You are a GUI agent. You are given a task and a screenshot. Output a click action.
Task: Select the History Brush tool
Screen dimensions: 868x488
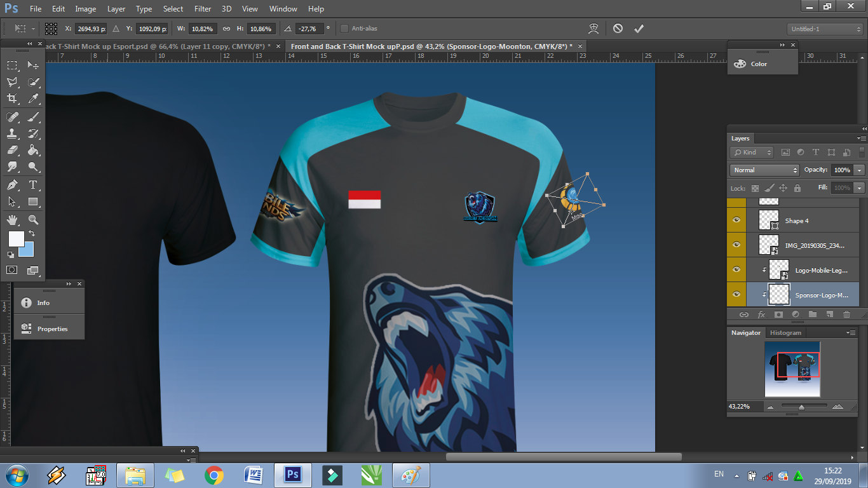(34, 133)
